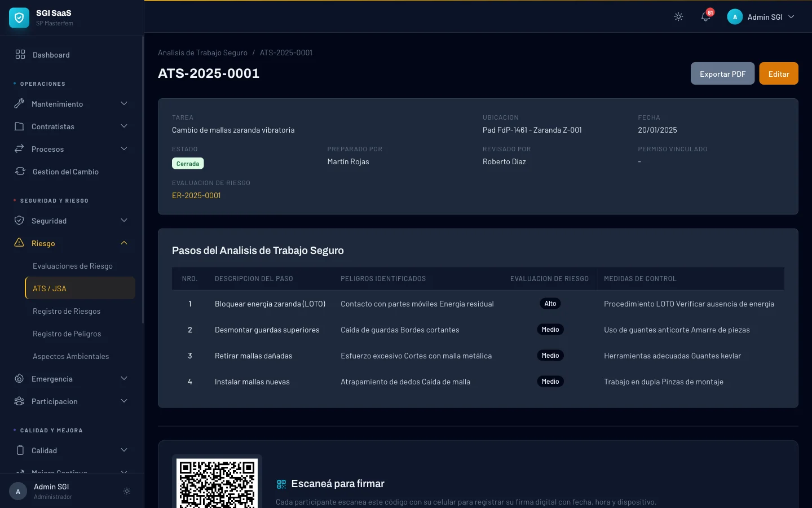Select ATS / JSA in the sidebar
This screenshot has width=812, height=508.
click(x=50, y=288)
